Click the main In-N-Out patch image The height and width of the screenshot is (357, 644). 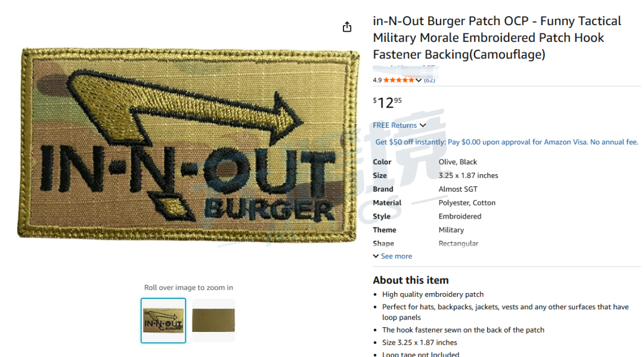[x=188, y=144]
